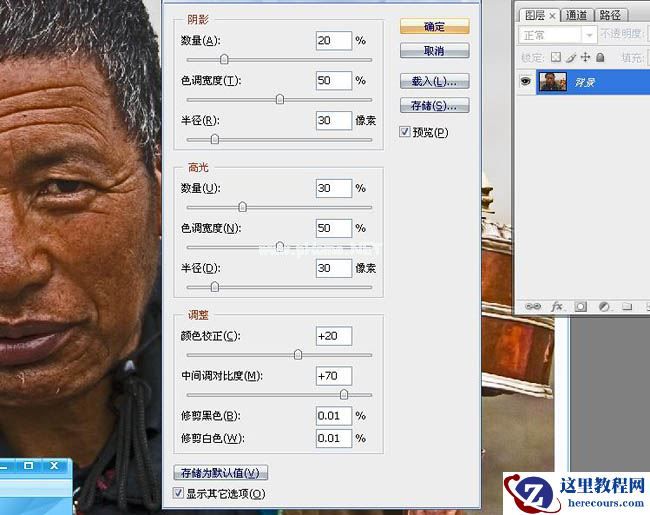Switch to the 通道 (Channels) tab

click(577, 15)
